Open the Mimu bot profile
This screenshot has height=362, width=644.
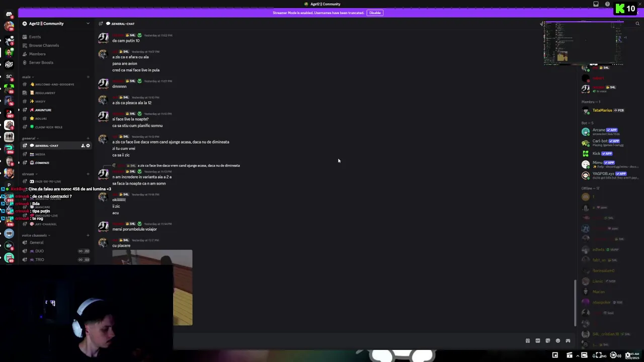(609, 164)
